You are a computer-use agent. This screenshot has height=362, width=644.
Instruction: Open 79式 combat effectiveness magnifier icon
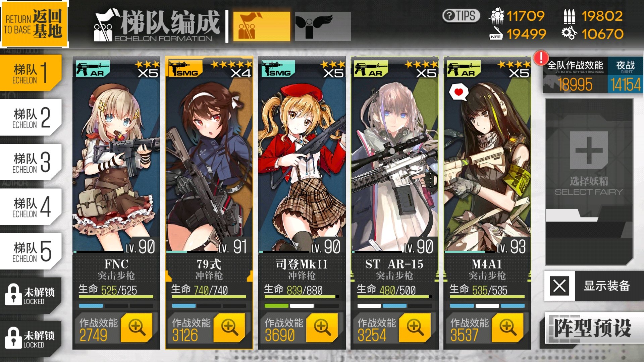pyautogui.click(x=229, y=327)
